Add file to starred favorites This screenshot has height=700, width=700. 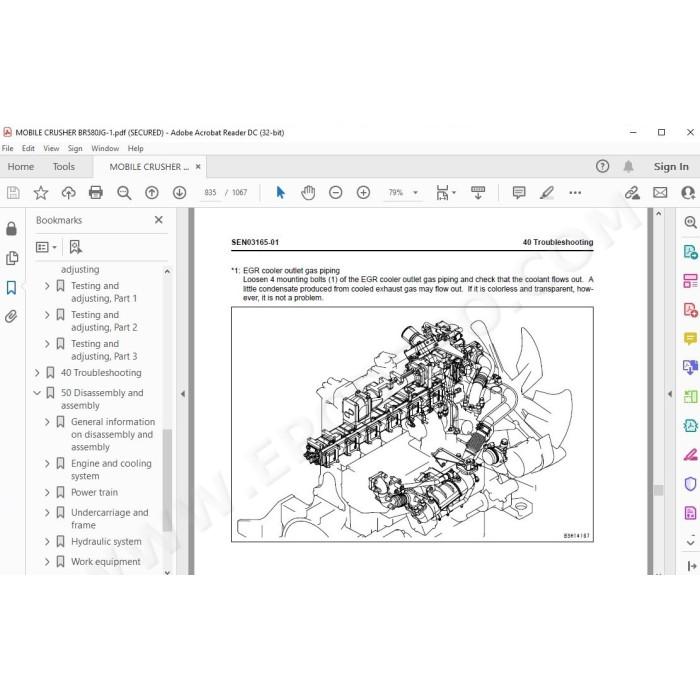tap(41, 192)
